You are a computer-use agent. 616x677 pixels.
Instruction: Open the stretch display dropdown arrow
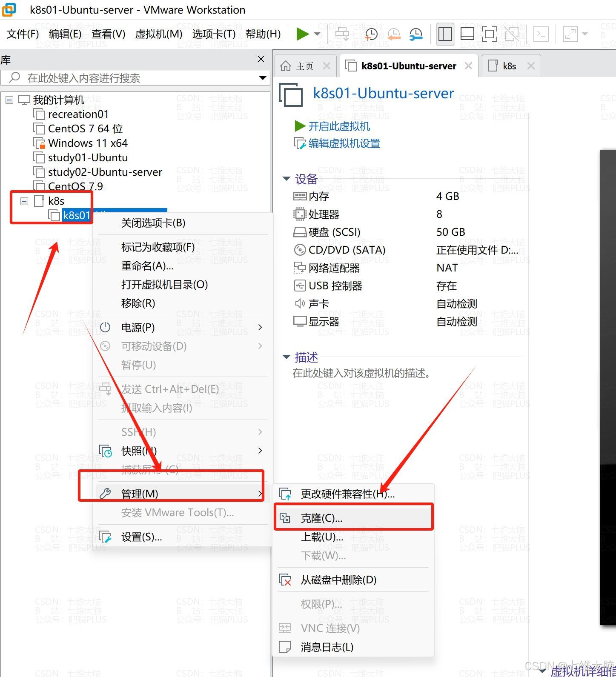point(585,34)
